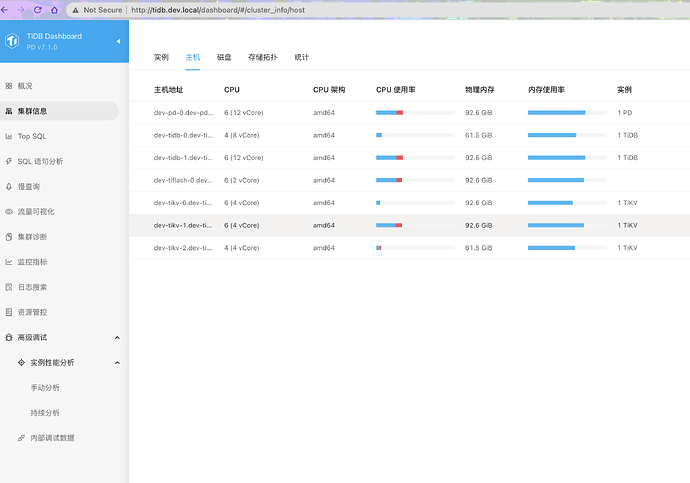Click "61.5 GiB" in dev-tikv-2 row
Image resolution: width=690 pixels, height=483 pixels.
coord(478,248)
